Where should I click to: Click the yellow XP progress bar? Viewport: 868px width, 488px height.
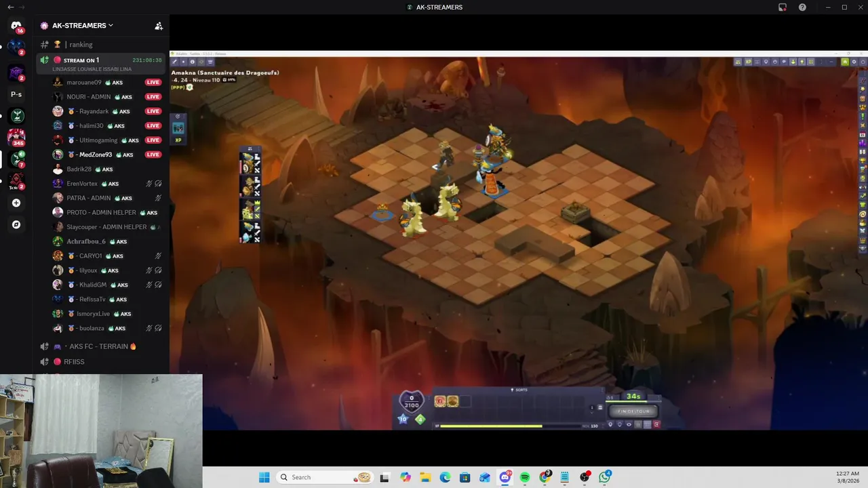pos(512,426)
